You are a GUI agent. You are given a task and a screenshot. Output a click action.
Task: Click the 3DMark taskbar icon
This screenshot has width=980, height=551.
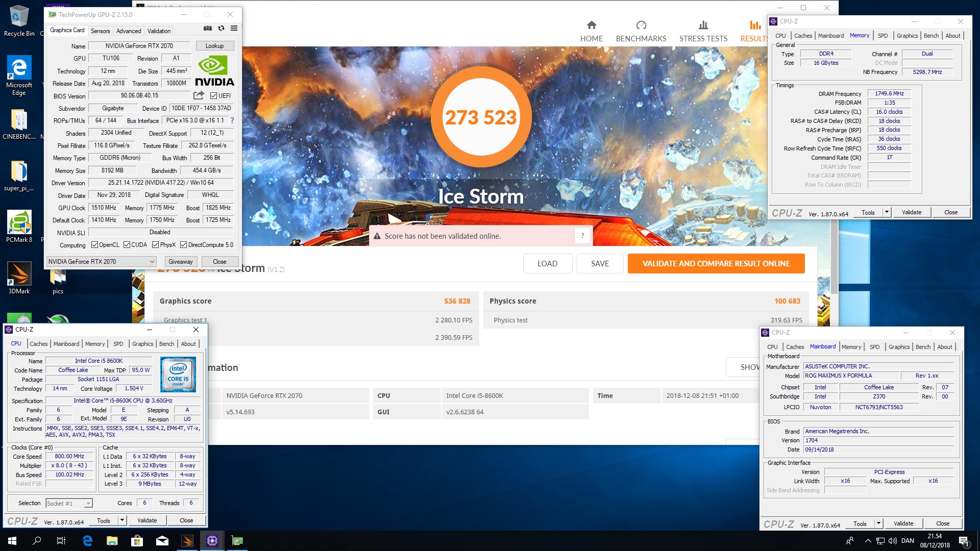point(187,541)
